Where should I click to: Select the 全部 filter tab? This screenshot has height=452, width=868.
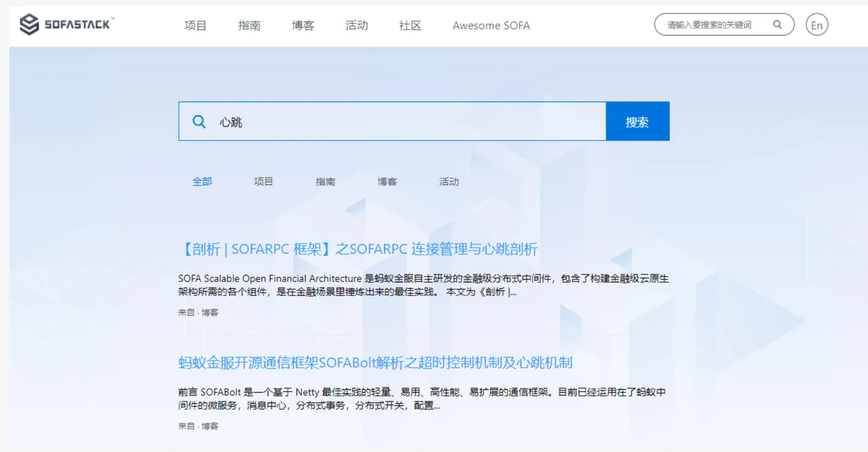point(202,182)
